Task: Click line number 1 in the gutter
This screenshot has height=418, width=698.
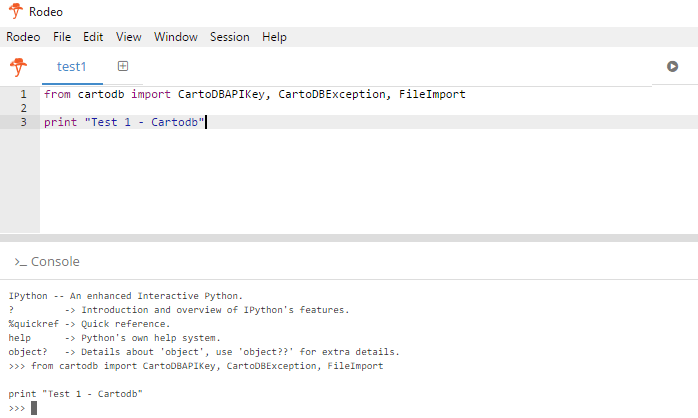Action: coord(23,94)
